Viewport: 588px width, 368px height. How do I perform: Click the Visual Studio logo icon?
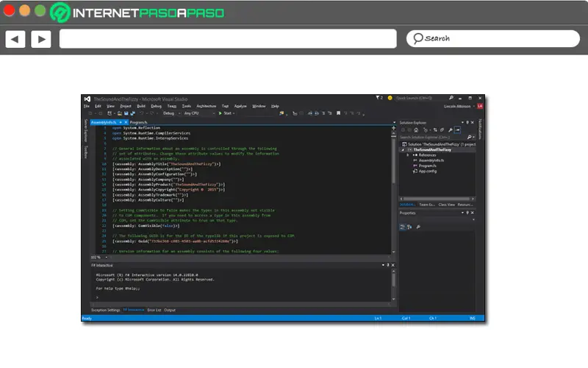coord(87,99)
